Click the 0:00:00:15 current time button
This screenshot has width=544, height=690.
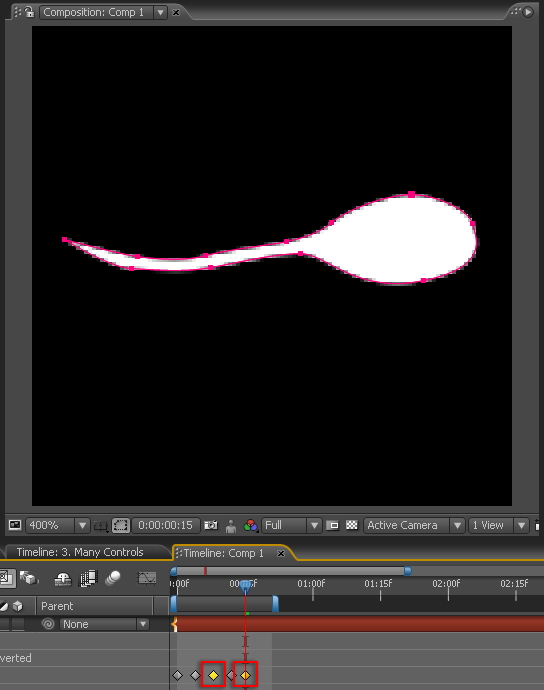click(165, 525)
